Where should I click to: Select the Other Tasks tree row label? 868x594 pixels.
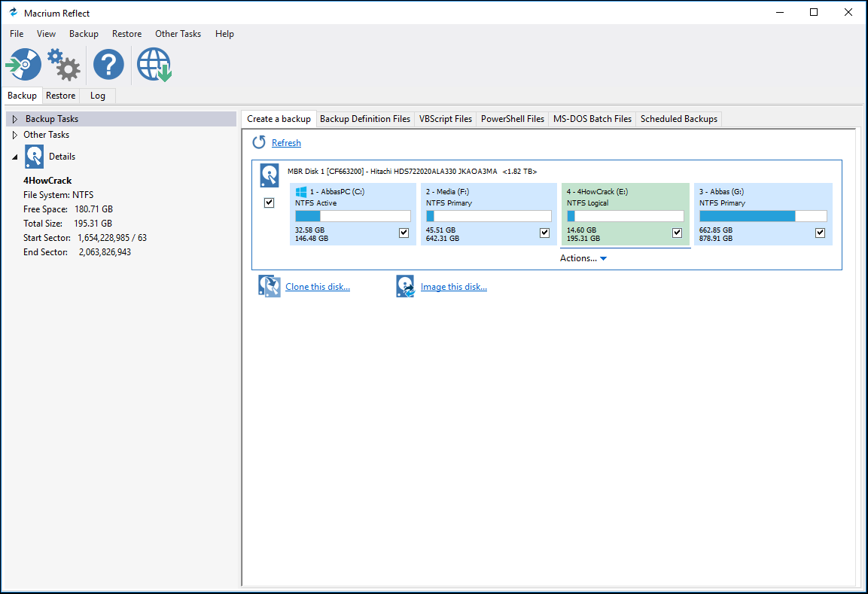[47, 135]
